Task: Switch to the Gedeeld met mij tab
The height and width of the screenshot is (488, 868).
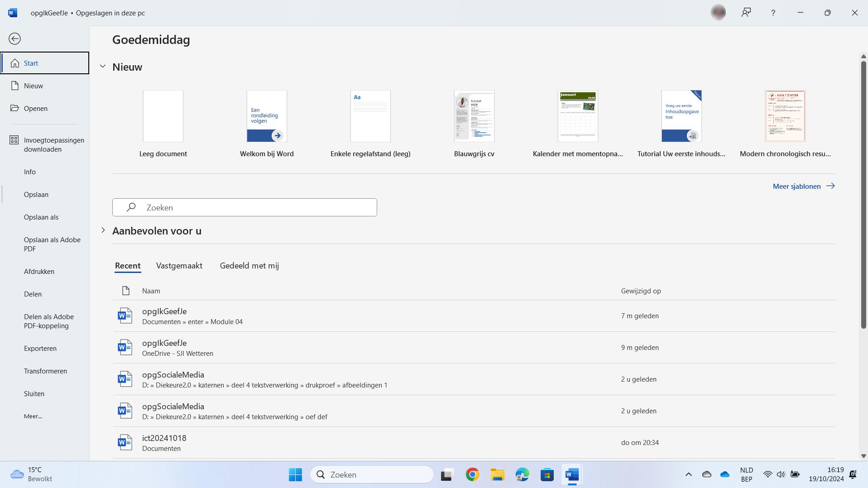Action: coord(249,266)
